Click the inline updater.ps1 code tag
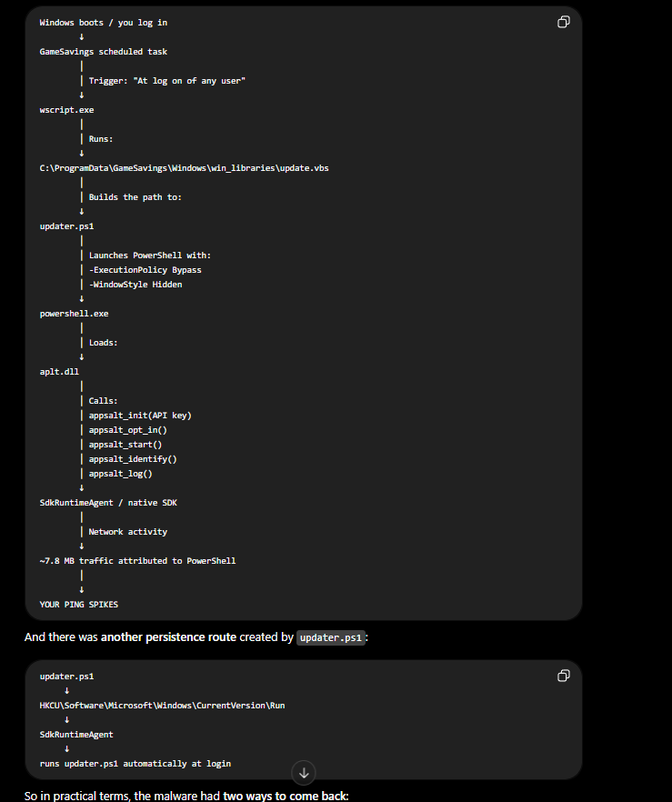Screen dimensions: 672x802 (331, 637)
